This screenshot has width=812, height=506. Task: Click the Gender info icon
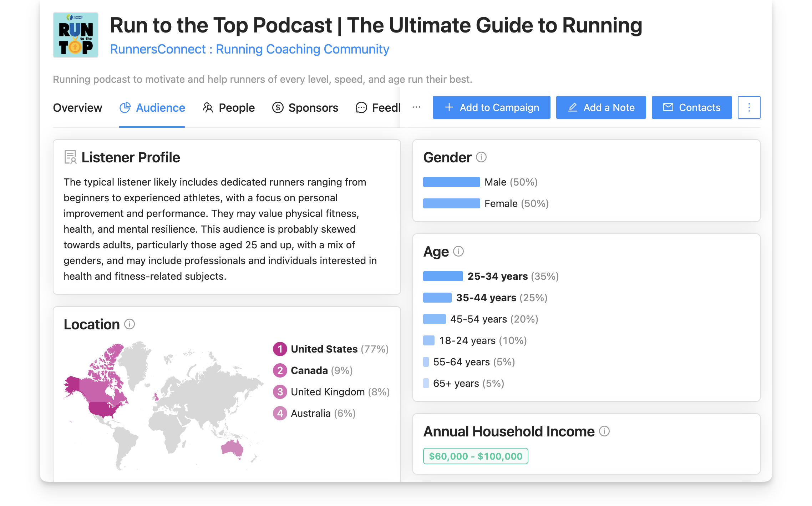pyautogui.click(x=481, y=157)
